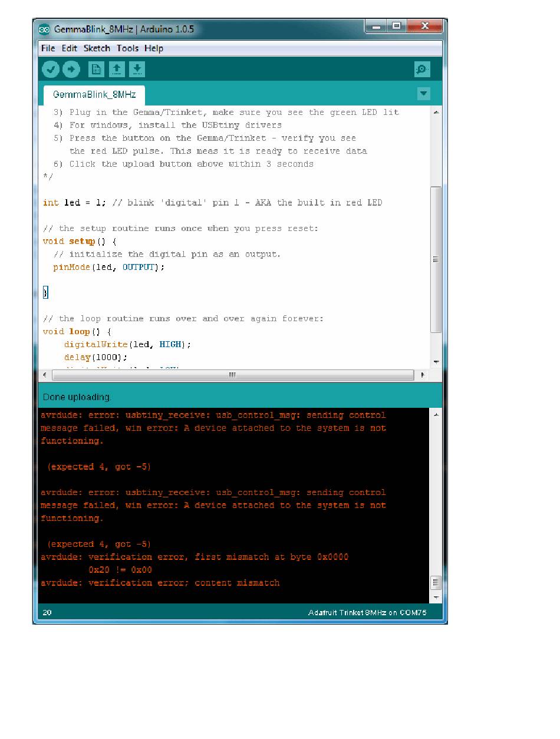This screenshot has width=560, height=739.
Task: Click the console scrollbar thumb
Action: (436, 583)
